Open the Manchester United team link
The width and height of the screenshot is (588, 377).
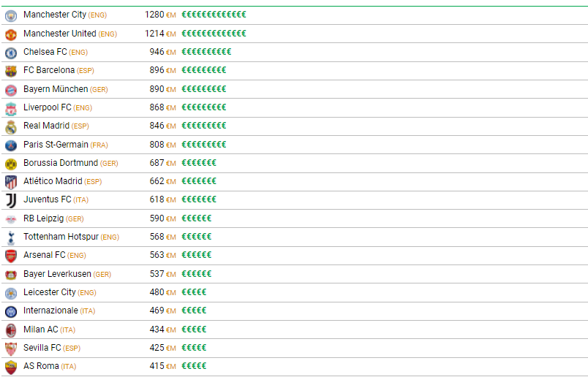[60, 34]
